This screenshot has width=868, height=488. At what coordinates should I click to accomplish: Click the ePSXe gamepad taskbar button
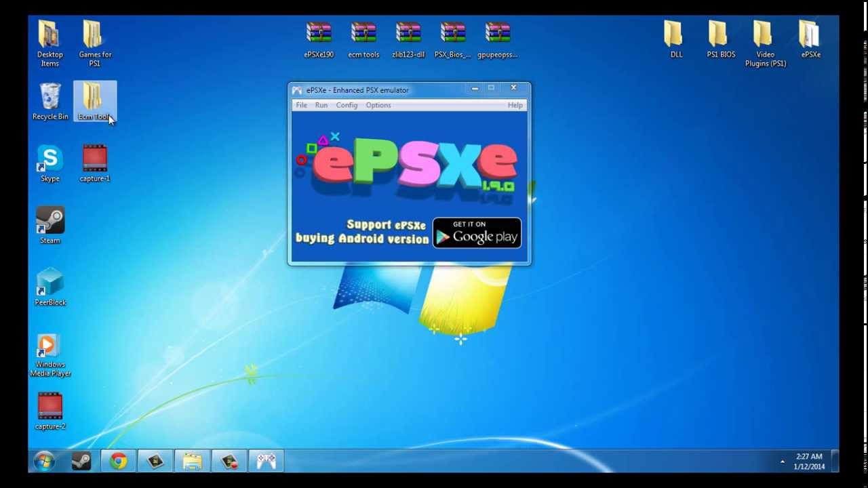[x=266, y=462]
